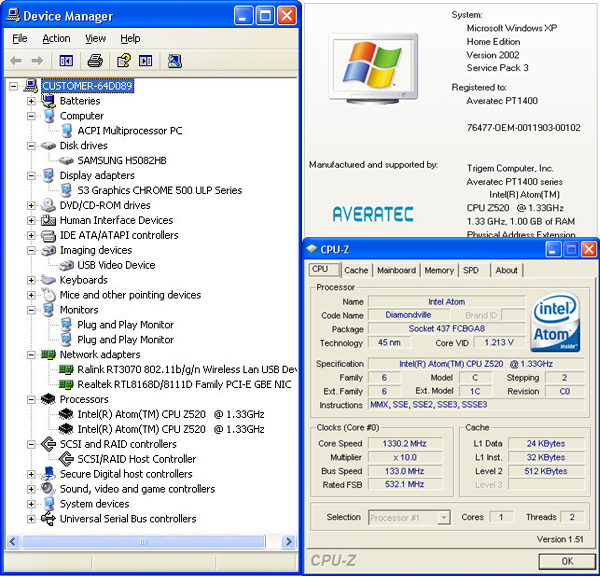This screenshot has width=600, height=578.
Task: Click the System devices category icon
Action: click(48, 504)
